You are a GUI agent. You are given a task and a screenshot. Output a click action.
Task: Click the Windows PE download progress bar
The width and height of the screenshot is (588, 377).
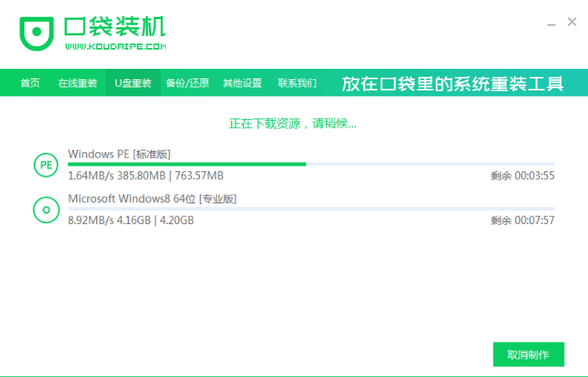pos(311,164)
